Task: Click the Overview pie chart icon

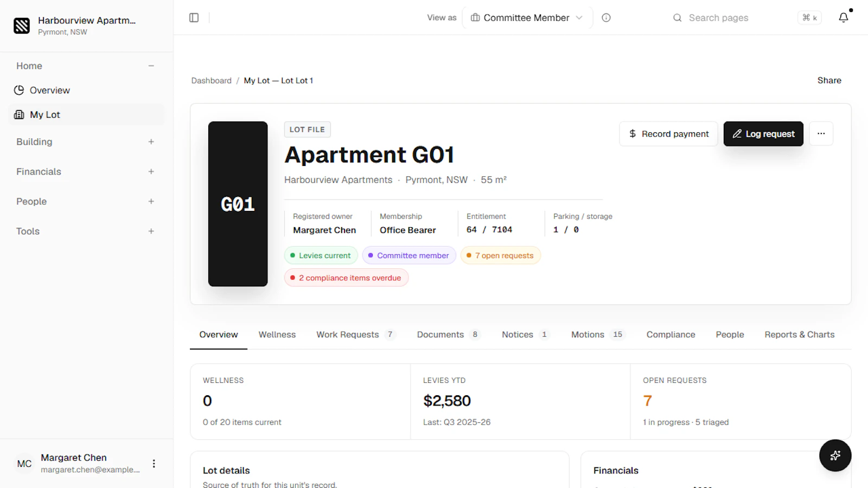Action: pyautogui.click(x=19, y=90)
